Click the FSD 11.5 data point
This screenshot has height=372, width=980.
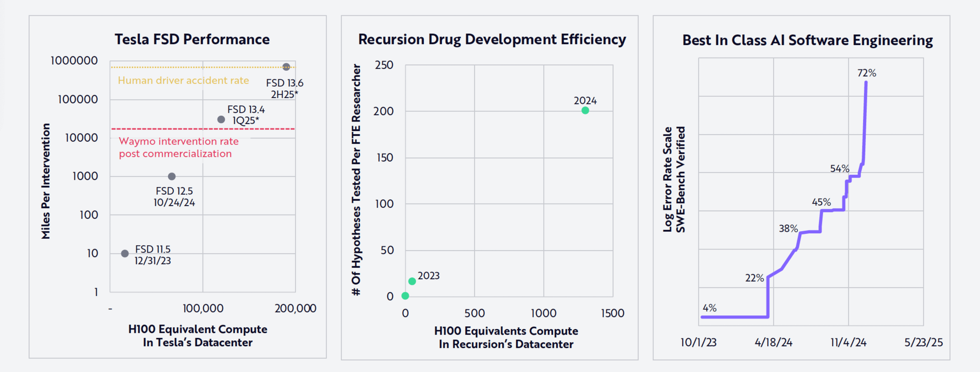click(125, 254)
